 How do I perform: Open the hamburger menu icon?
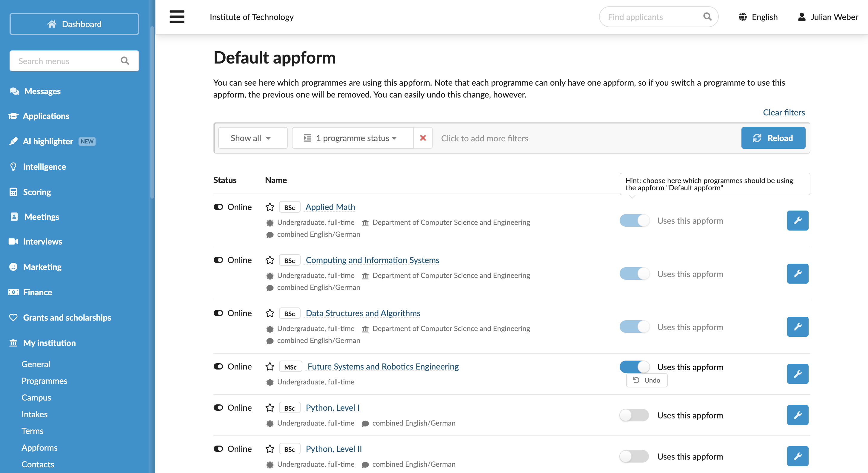[177, 17]
